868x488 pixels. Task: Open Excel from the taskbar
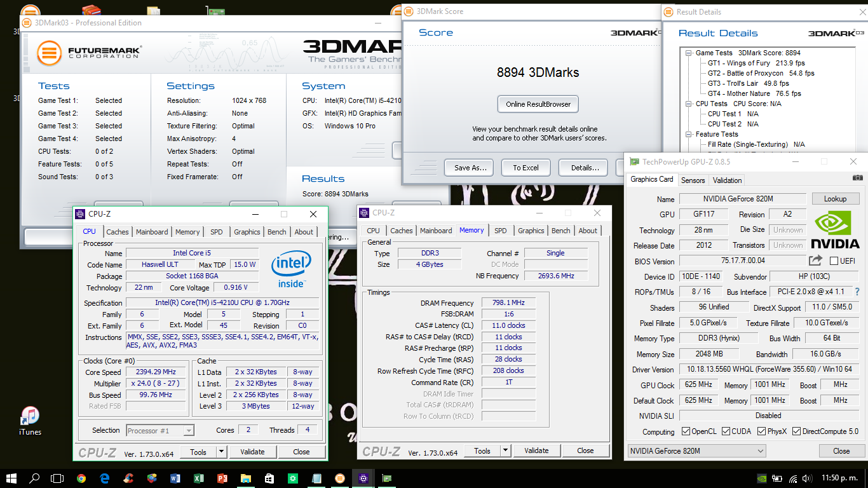(199, 478)
